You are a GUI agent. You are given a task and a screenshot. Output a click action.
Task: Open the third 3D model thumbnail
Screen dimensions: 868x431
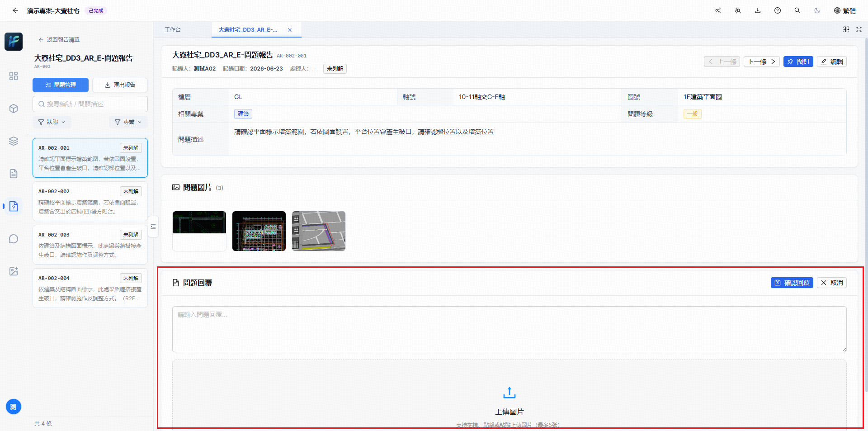click(319, 231)
